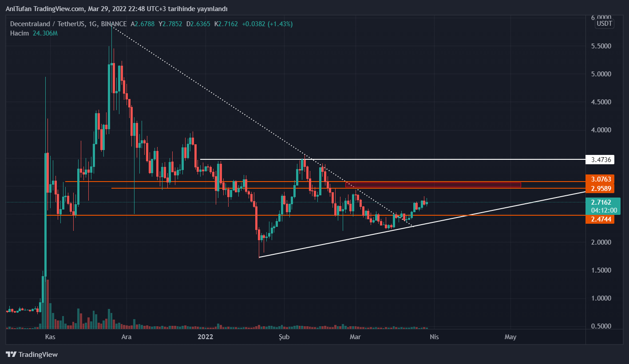
Task: Click the orange 2.4744 support label
Action: pyautogui.click(x=600, y=219)
